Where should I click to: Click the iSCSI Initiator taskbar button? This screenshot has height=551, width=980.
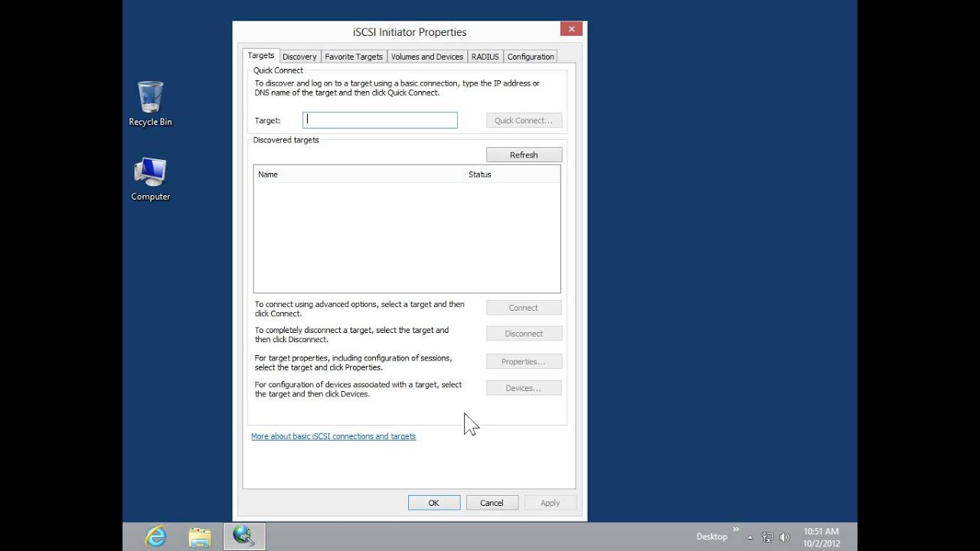coord(244,536)
